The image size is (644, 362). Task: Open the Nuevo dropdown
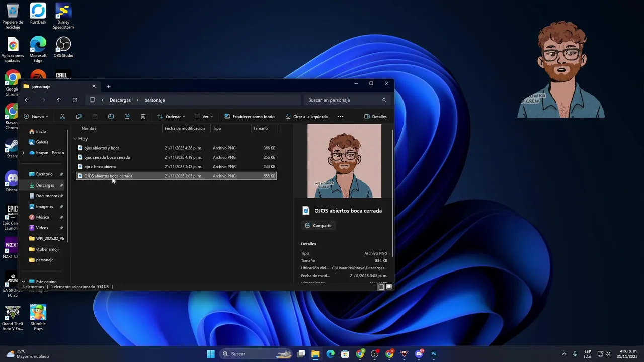point(36,116)
